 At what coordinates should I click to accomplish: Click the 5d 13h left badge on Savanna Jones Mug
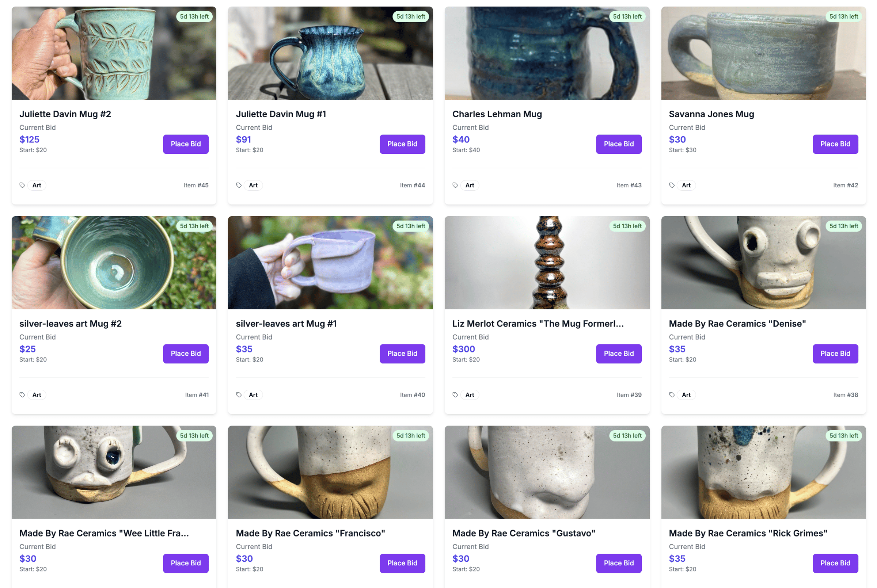843,16
